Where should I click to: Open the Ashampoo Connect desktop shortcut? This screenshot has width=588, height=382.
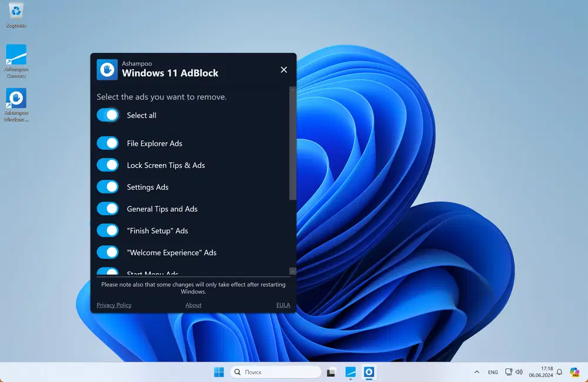(x=16, y=56)
